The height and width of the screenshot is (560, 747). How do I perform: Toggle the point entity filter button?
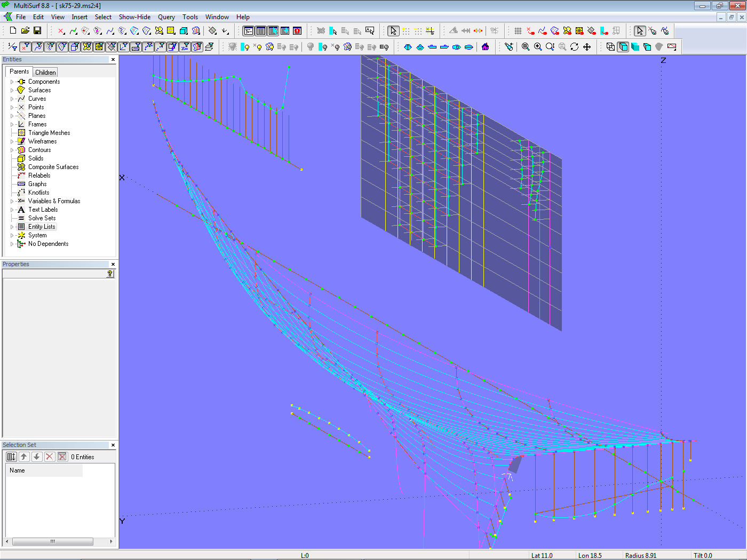coord(25,47)
